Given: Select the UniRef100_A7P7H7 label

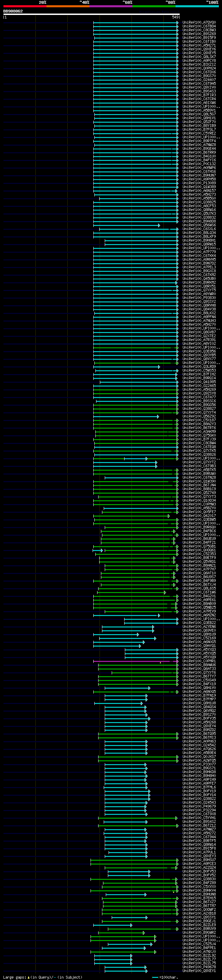Looking at the screenshot, I should coord(199,569).
